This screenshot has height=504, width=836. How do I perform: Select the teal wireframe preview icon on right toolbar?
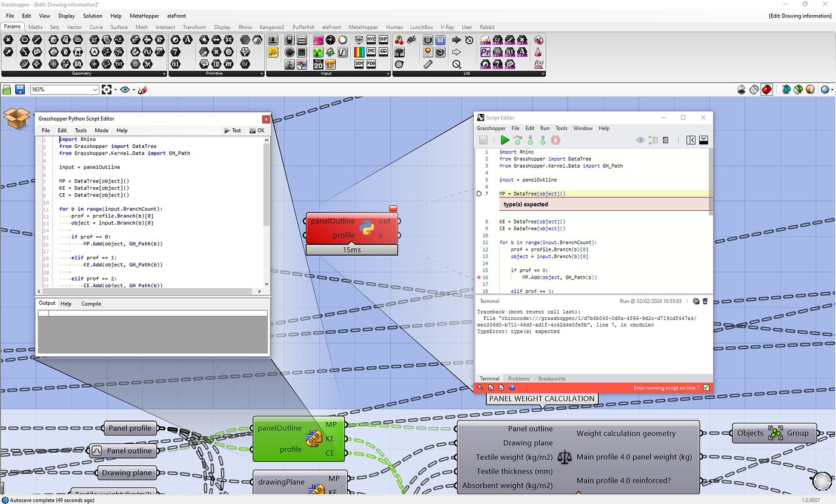[x=786, y=89]
